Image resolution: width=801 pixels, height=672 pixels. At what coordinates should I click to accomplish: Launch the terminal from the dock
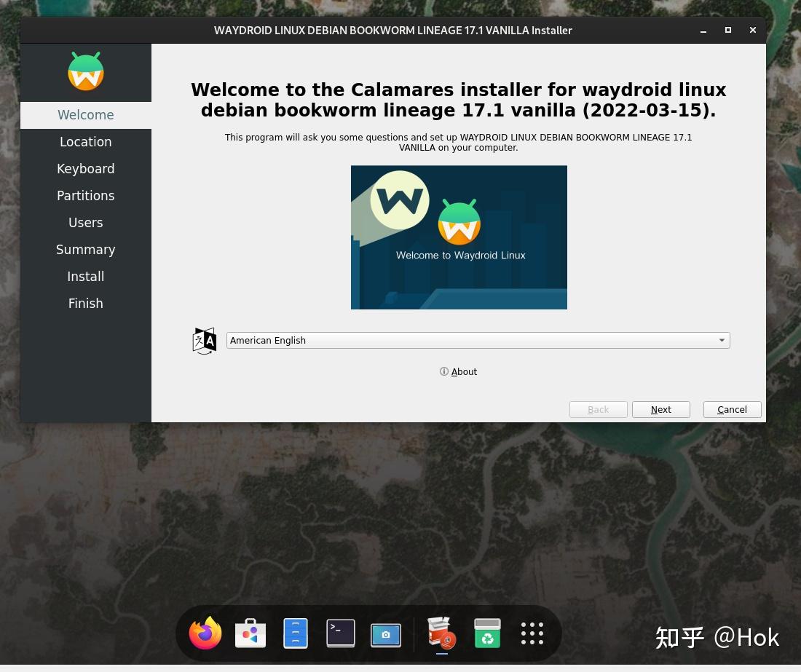coord(340,633)
